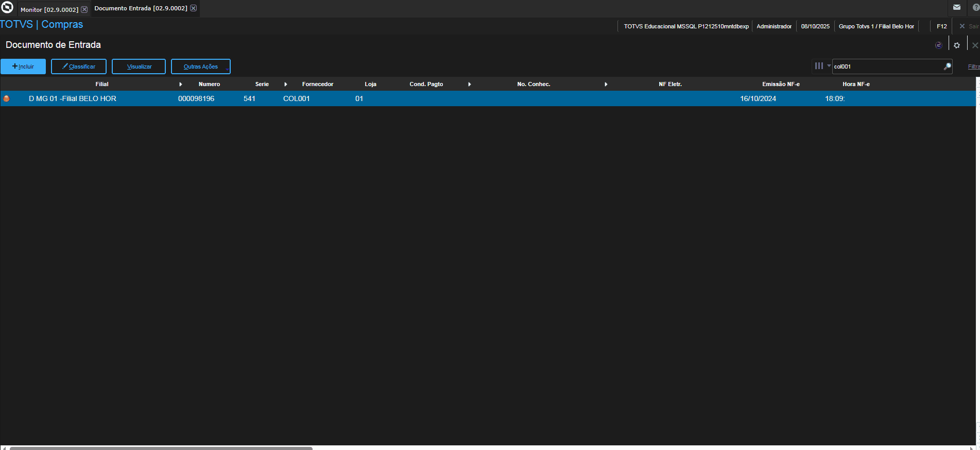The width and height of the screenshot is (980, 450).
Task: Sort by the Numero column header
Action: 209,84
